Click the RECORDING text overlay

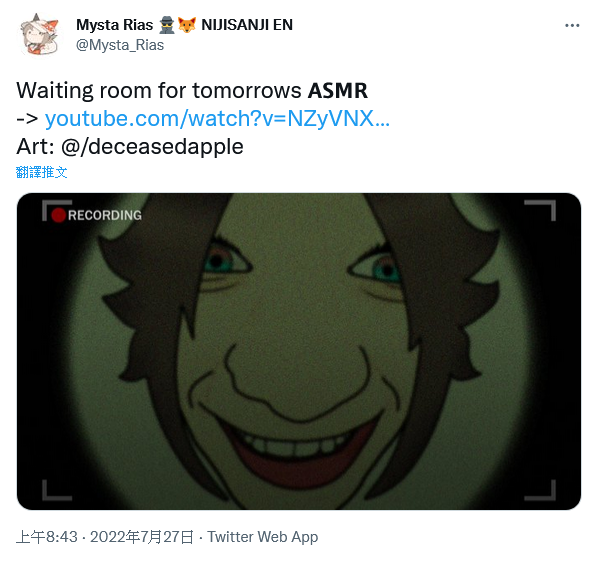click(x=105, y=215)
